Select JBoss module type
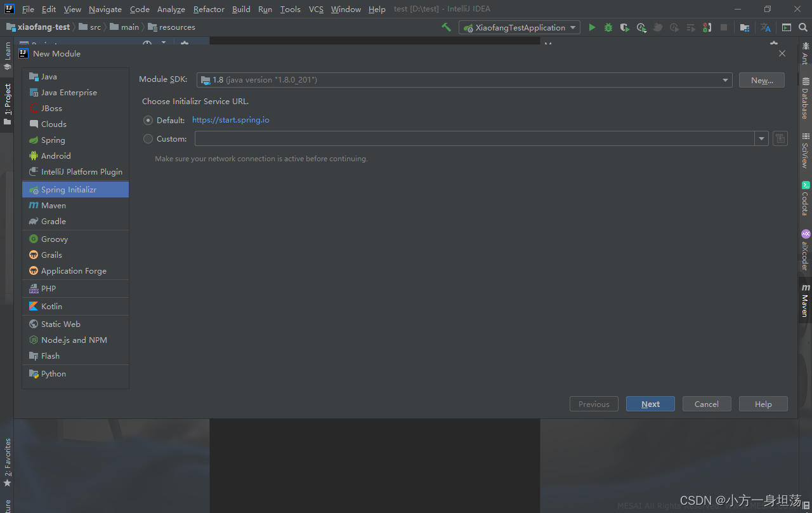 [75, 108]
